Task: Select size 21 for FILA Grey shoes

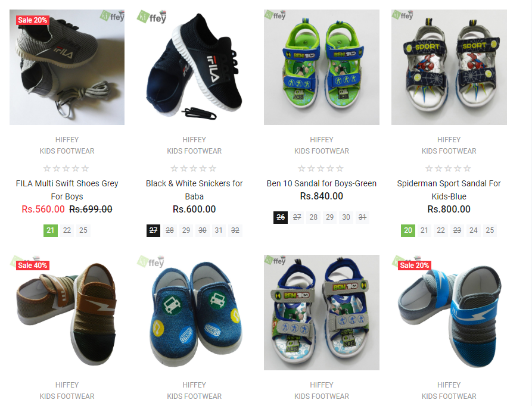Action: coord(51,230)
